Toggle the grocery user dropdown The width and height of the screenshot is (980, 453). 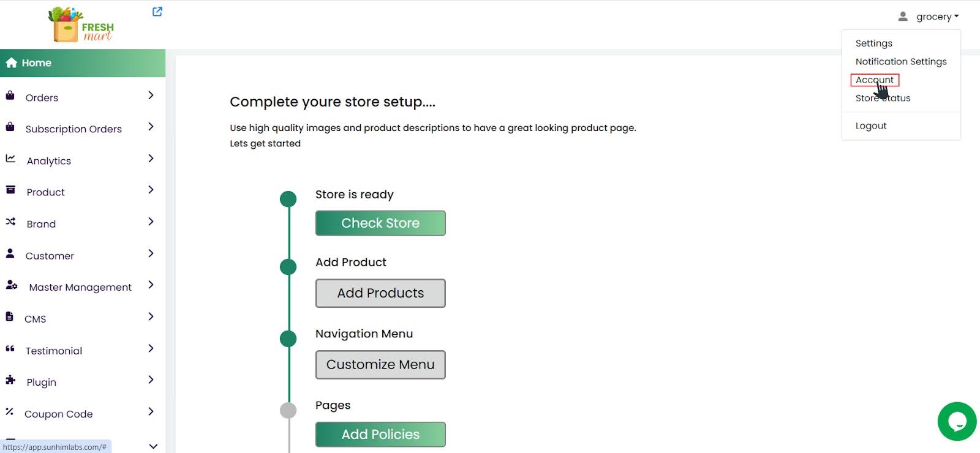[x=929, y=17]
